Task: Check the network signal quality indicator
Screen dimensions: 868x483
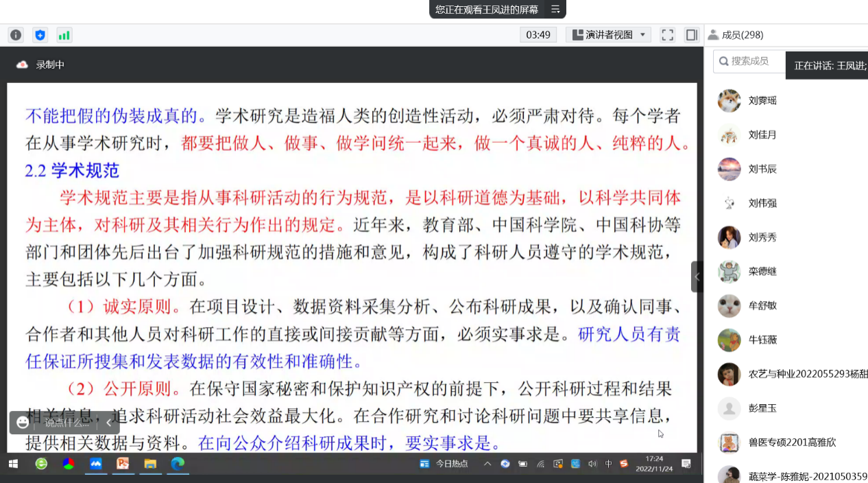Action: [64, 34]
